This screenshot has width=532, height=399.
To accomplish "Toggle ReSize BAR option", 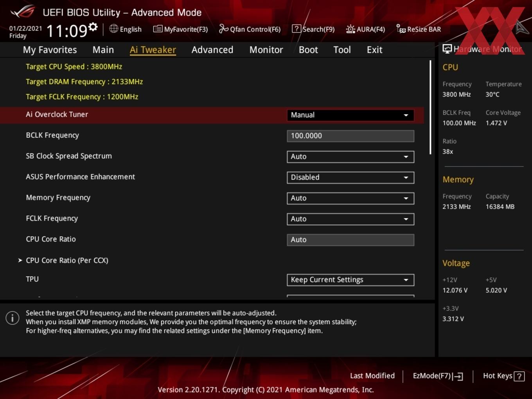I will coord(419,29).
